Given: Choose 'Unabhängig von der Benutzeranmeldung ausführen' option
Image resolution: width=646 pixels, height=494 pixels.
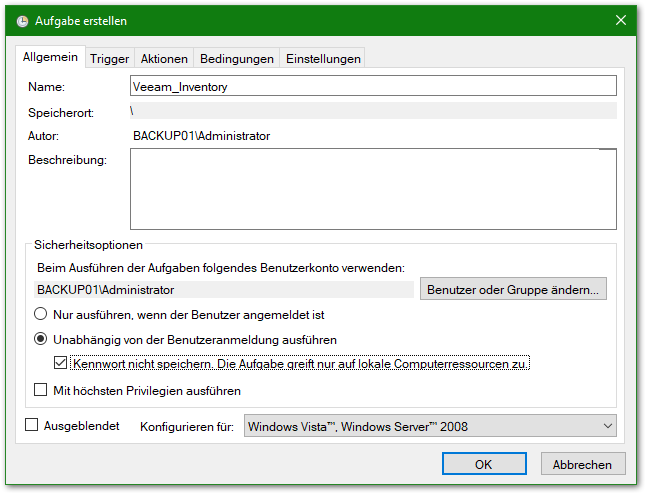Looking at the screenshot, I should [x=43, y=339].
